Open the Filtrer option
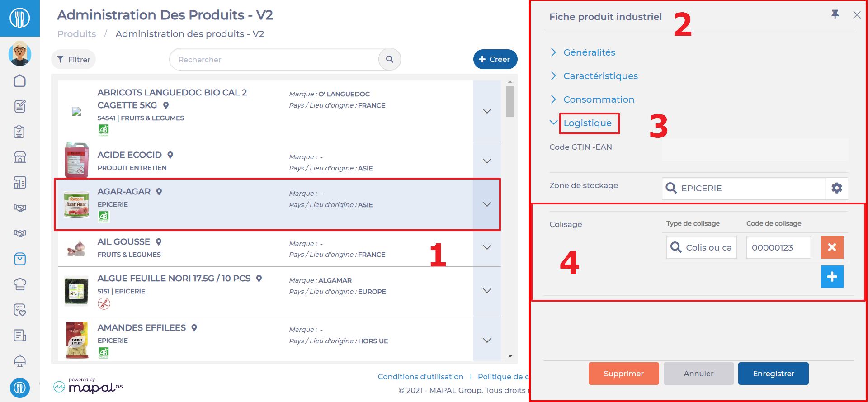This screenshot has width=868, height=402. pyautogui.click(x=73, y=59)
